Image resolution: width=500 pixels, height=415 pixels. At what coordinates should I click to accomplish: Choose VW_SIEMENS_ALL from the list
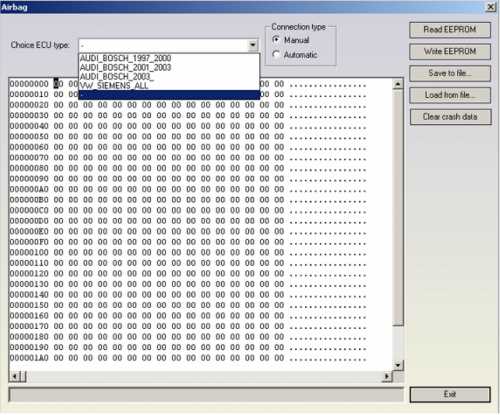tap(169, 86)
